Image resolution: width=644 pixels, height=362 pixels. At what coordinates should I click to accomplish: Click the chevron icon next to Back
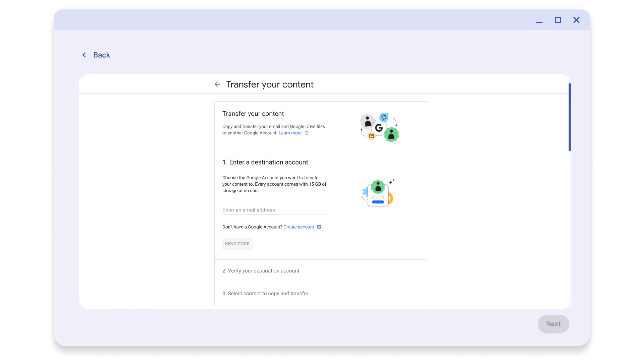84,55
